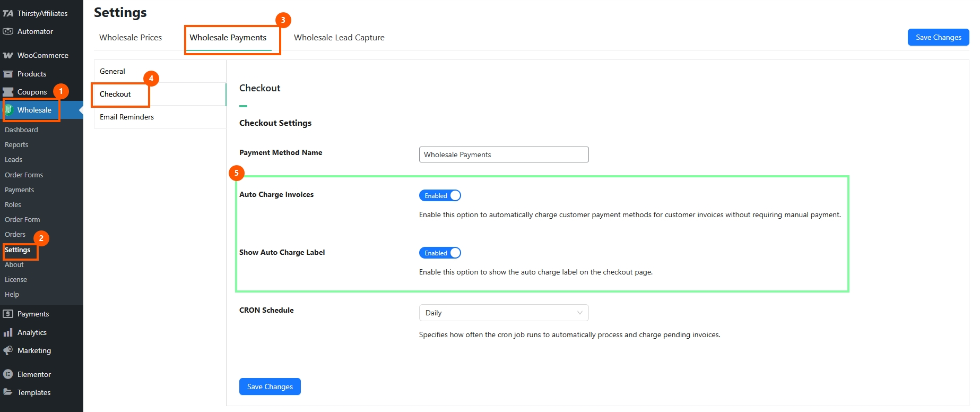Screen dimensions: 980x412
Task: Open the WooCommerce menu
Action: pos(41,55)
